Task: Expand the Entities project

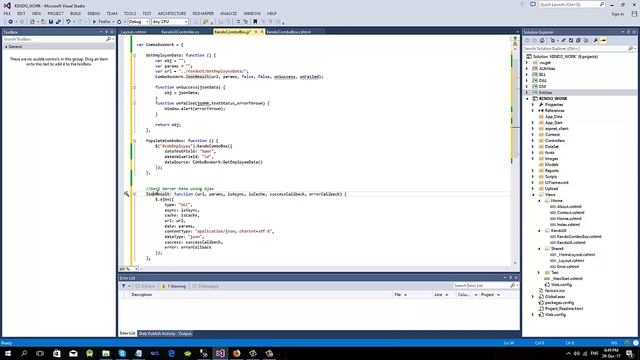Action: (x=527, y=92)
